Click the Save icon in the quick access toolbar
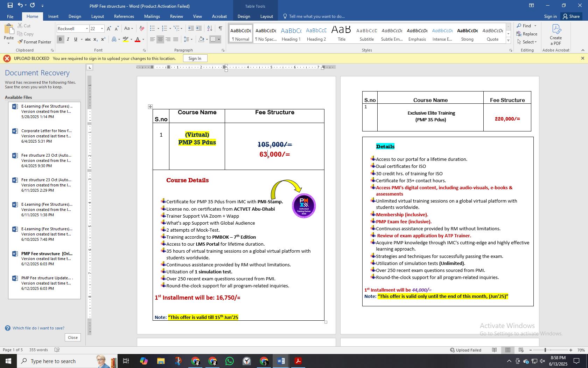Viewport: 588px width, 368px height. pos(10,5)
